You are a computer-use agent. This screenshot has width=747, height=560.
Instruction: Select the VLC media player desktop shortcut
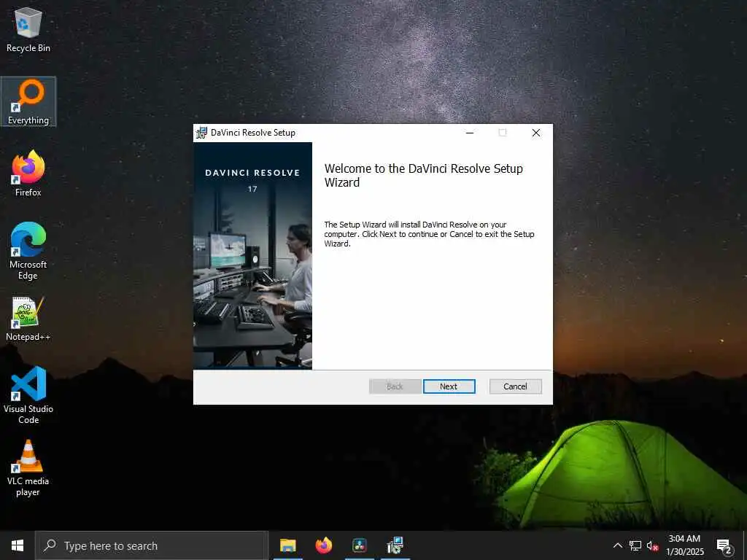pyautogui.click(x=28, y=468)
